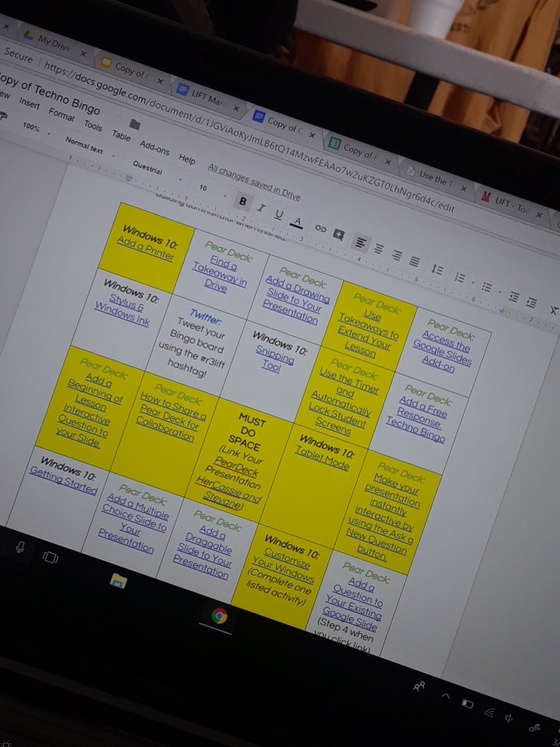The width and height of the screenshot is (560, 747).
Task: Open line spacing options
Action: [x=437, y=269]
